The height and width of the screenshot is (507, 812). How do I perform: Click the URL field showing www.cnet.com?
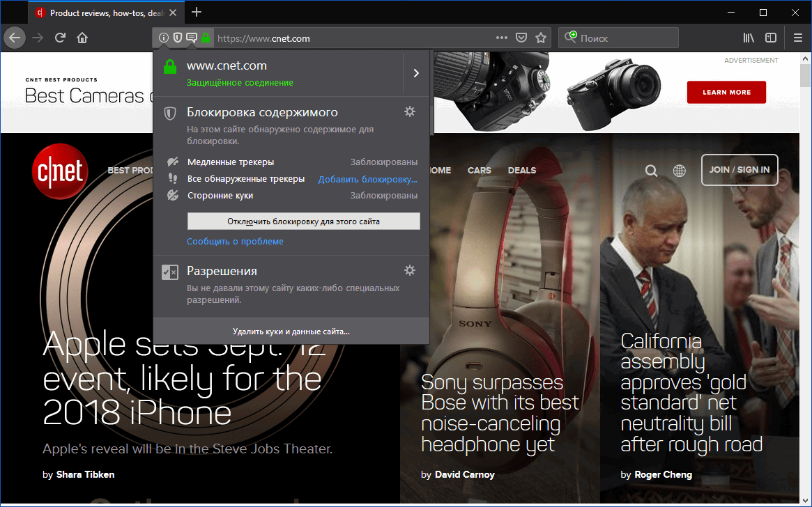[x=352, y=38]
